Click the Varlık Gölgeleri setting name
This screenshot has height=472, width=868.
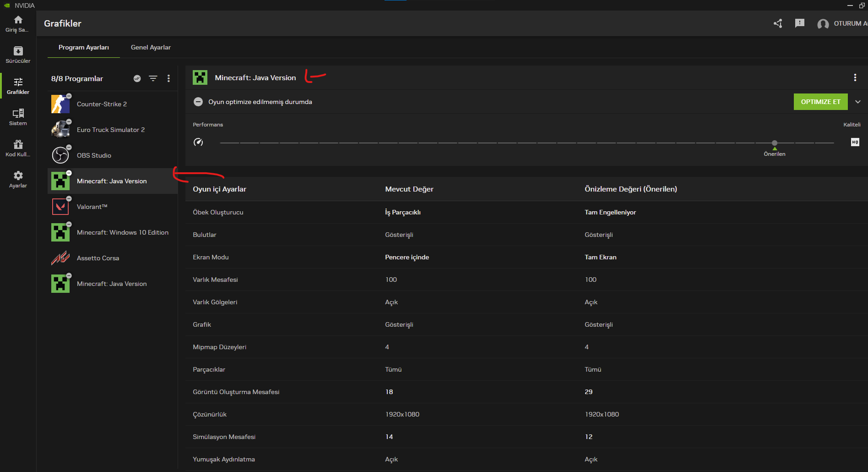(x=215, y=302)
